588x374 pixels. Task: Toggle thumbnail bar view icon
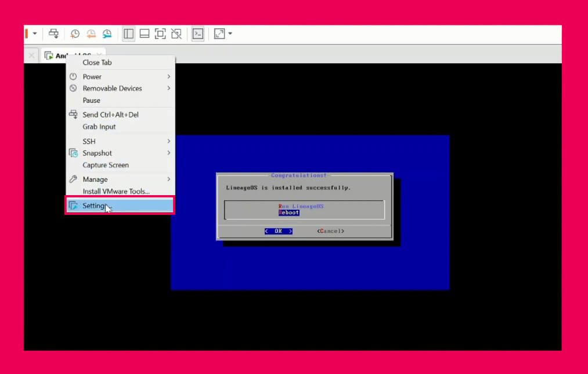point(145,34)
